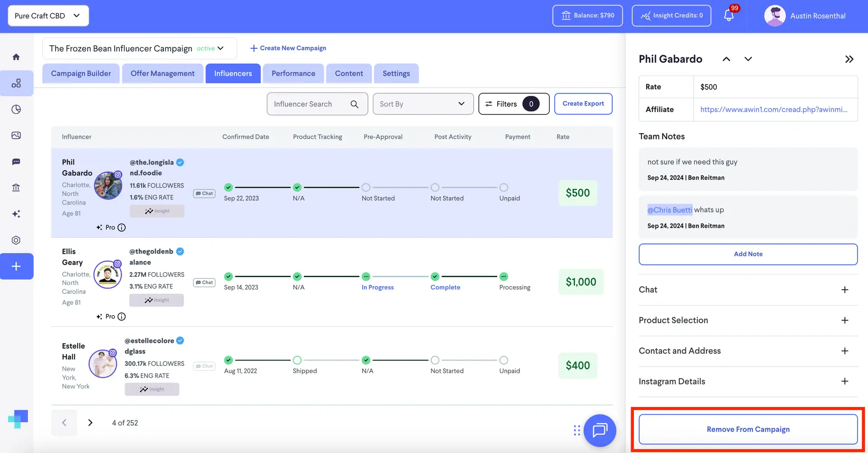868x453 pixels.
Task: Open the Offer Management tab
Action: coord(162,74)
